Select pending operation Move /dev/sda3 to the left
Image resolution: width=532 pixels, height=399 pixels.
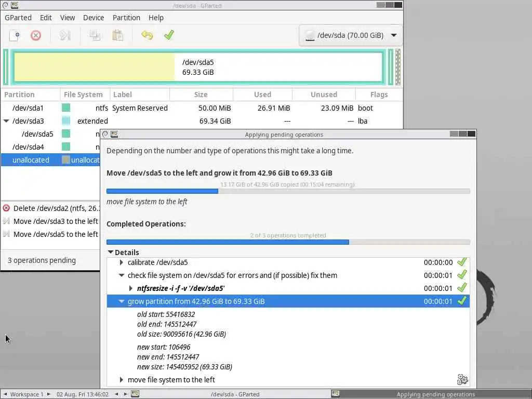pos(51,221)
